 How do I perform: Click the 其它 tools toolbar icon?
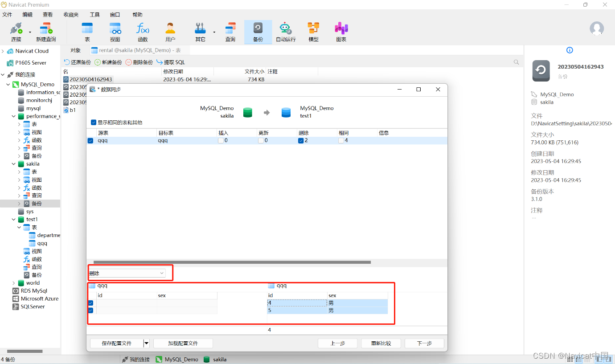pos(200,33)
